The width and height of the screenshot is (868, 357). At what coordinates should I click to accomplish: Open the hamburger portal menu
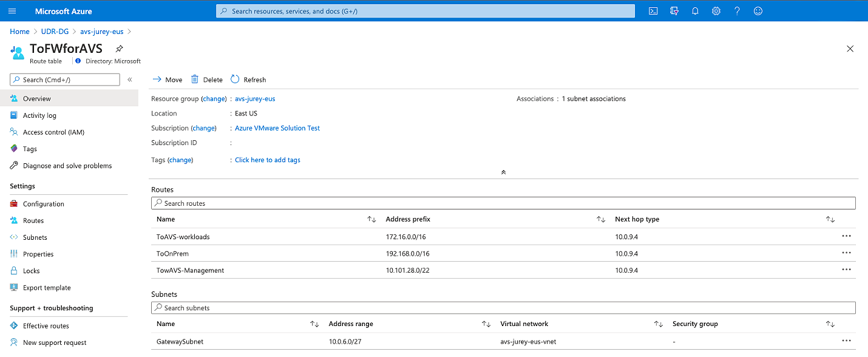pyautogui.click(x=12, y=11)
